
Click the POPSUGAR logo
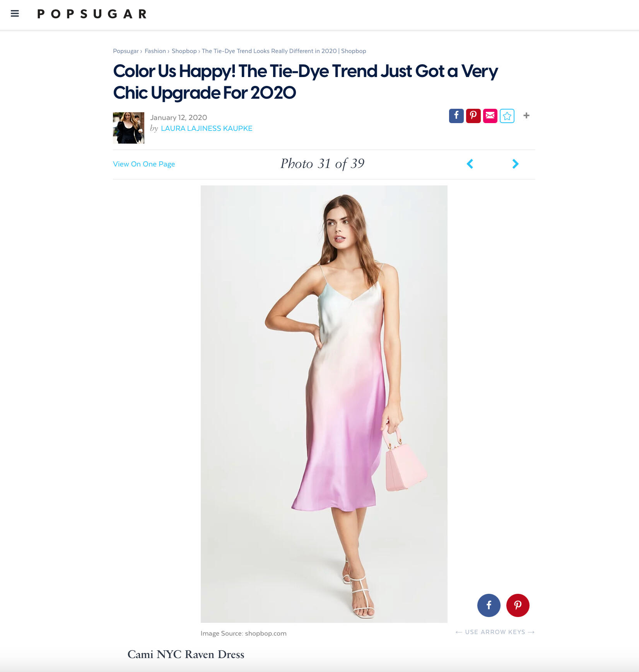92,14
